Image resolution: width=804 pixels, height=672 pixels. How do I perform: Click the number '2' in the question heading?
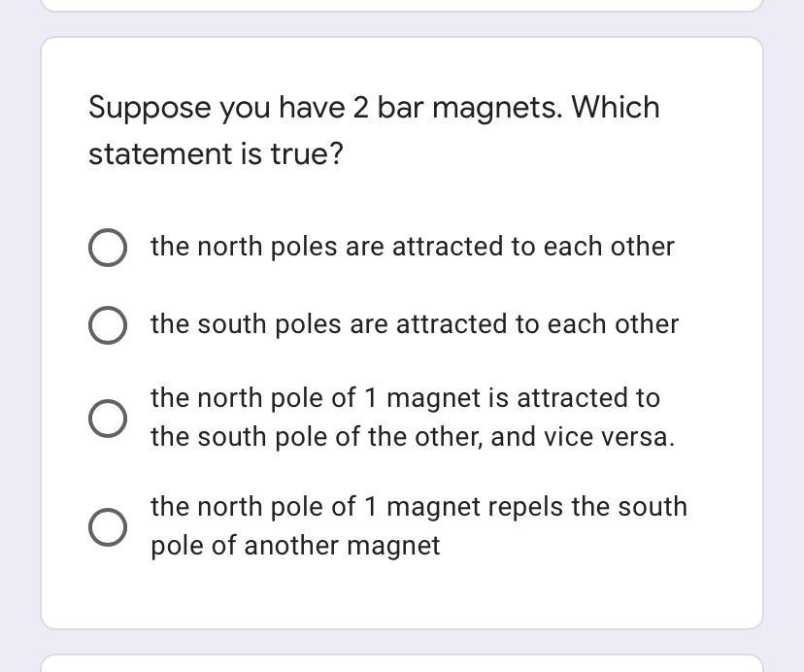(x=360, y=108)
